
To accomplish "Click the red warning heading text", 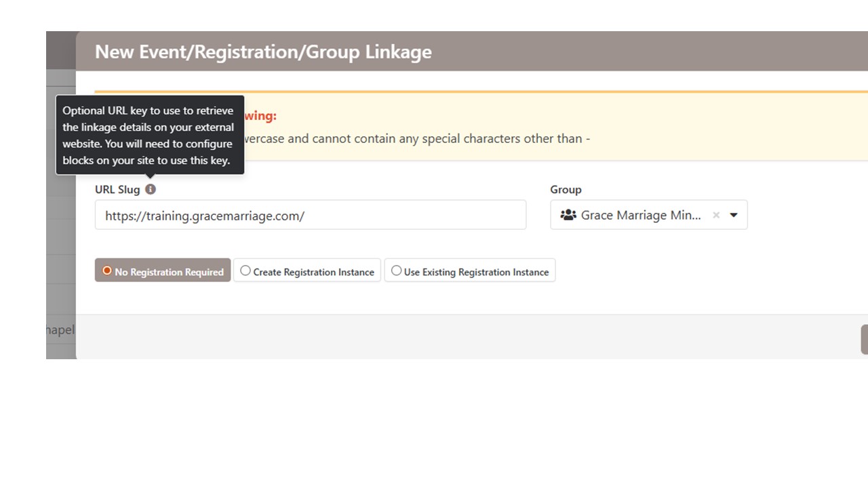I will [260, 116].
